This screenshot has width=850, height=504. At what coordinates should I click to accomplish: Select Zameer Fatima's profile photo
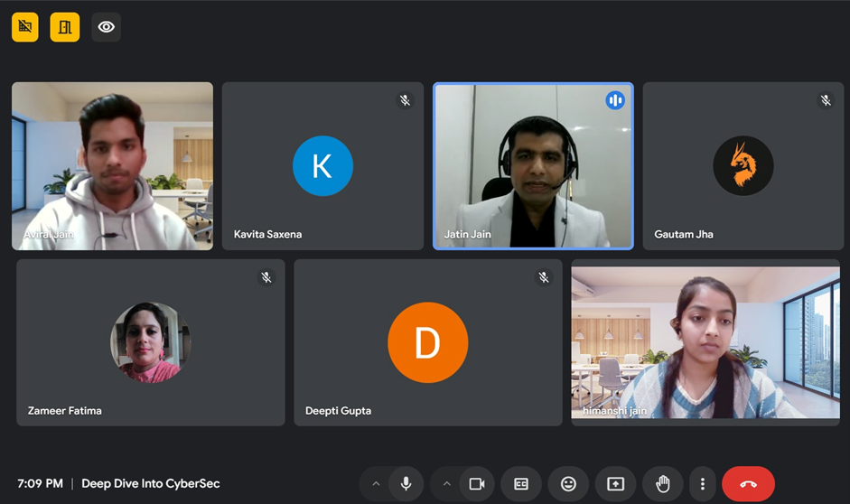pyautogui.click(x=150, y=342)
